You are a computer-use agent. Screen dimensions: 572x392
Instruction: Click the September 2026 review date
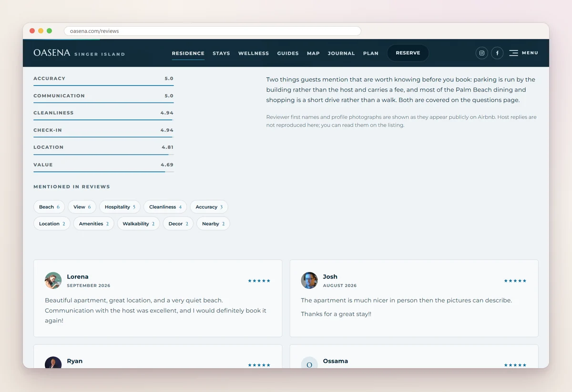pyautogui.click(x=89, y=286)
